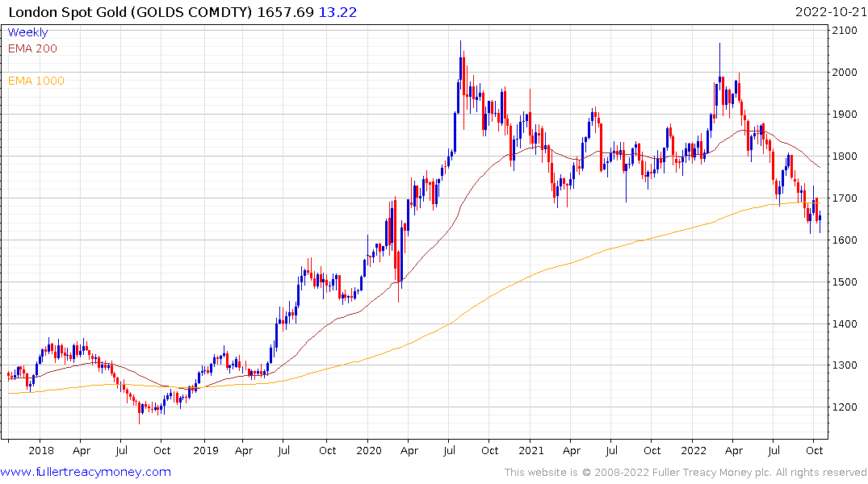
Task: Click the 2020 year label on time axis
Action: [x=369, y=450]
